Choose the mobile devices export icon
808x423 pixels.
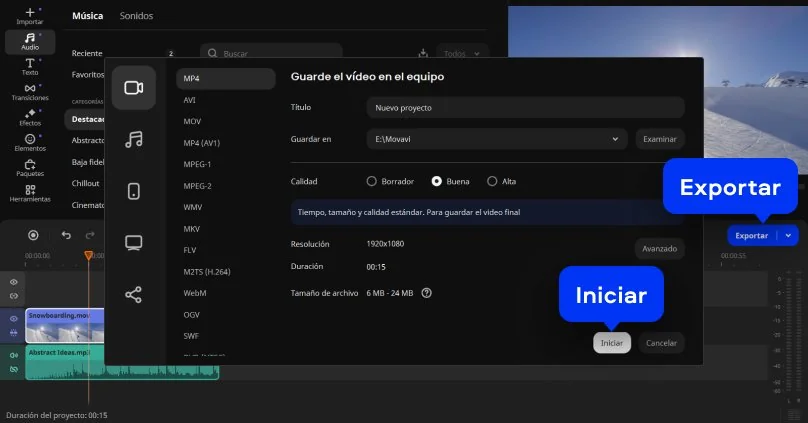coord(133,191)
